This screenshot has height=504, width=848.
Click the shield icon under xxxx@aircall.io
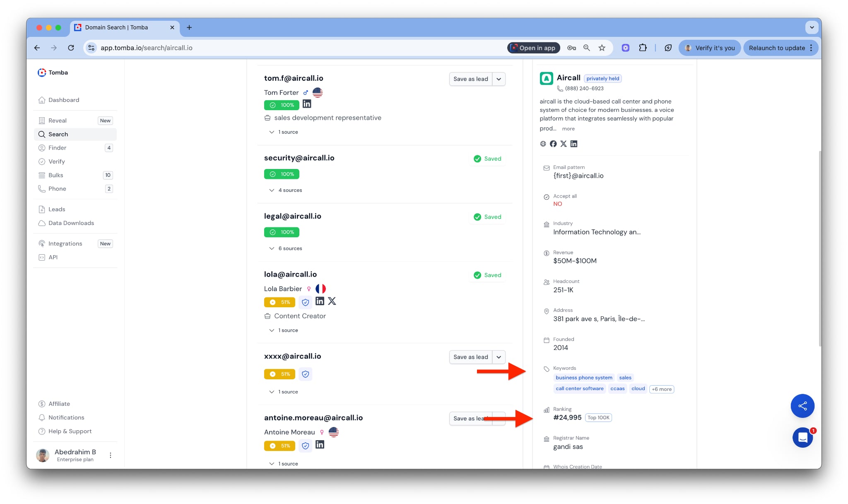[x=305, y=374]
